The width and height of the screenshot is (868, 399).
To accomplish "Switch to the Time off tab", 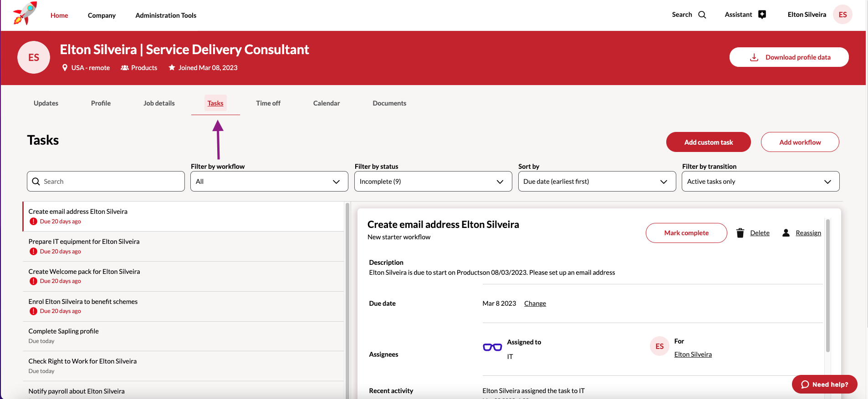I will [x=268, y=103].
